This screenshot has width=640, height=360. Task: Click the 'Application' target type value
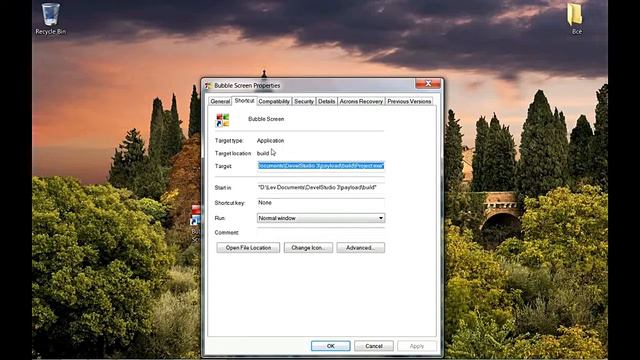[x=270, y=140]
